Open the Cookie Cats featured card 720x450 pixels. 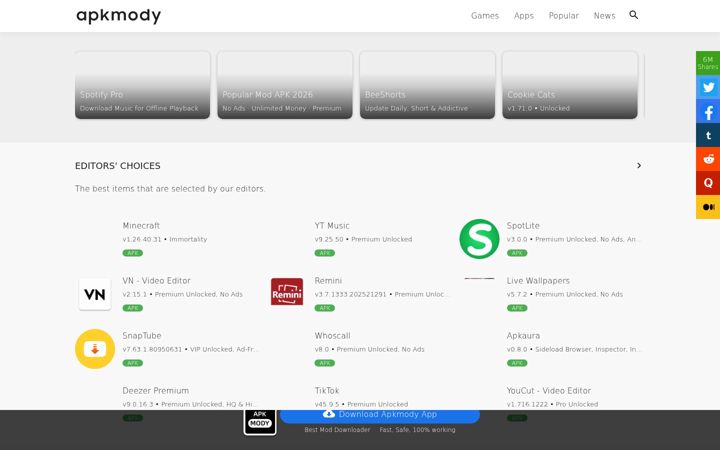point(570,85)
